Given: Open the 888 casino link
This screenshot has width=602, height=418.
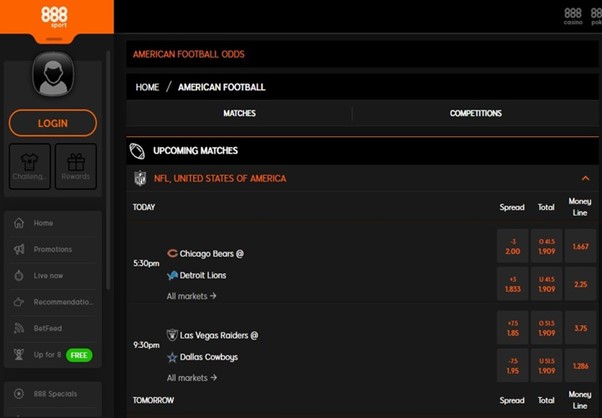Looking at the screenshot, I should 573,17.
